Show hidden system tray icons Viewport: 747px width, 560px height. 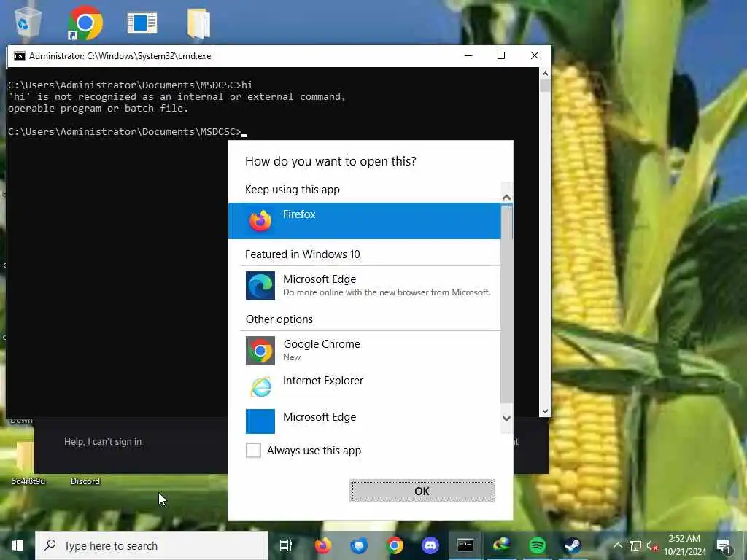click(617, 545)
